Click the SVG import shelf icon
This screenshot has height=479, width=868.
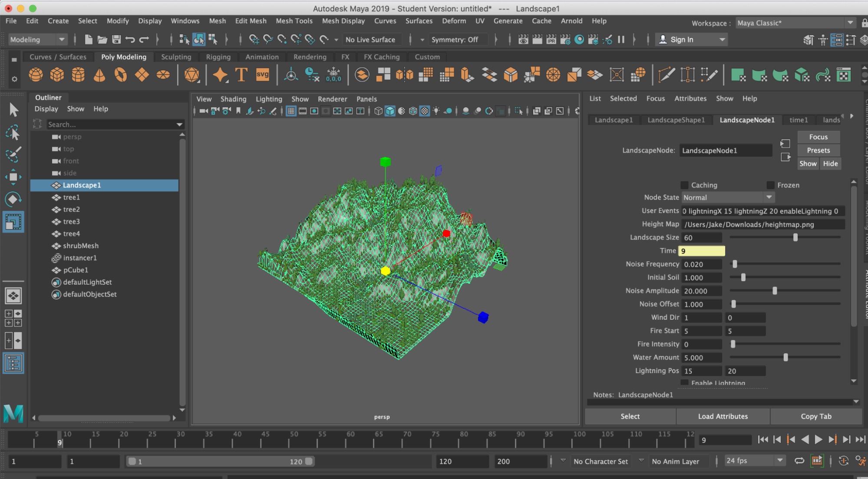pyautogui.click(x=262, y=75)
